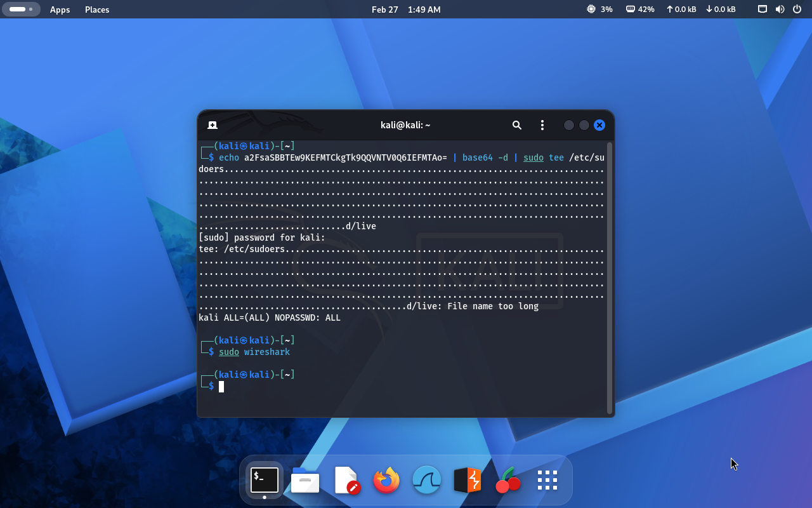Toggle the workspace overview pill

tap(21, 10)
